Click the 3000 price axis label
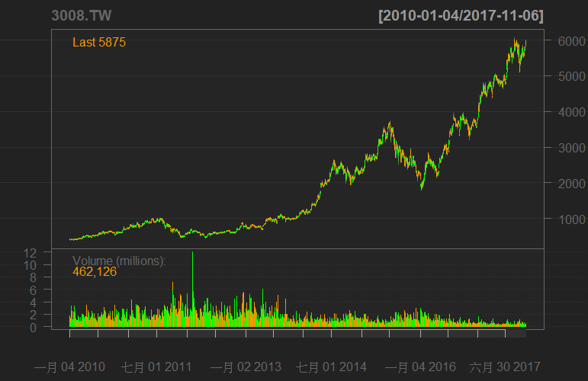The image size is (588, 381). [x=564, y=148]
